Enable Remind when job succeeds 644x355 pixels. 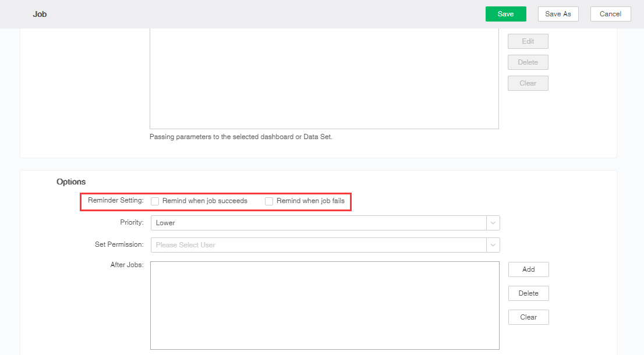pyautogui.click(x=155, y=201)
